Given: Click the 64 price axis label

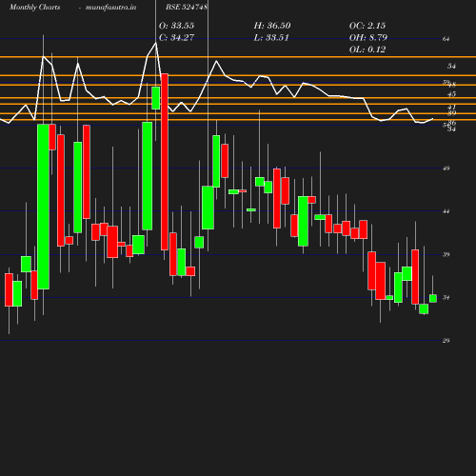Looking at the screenshot, I should 446,39.
